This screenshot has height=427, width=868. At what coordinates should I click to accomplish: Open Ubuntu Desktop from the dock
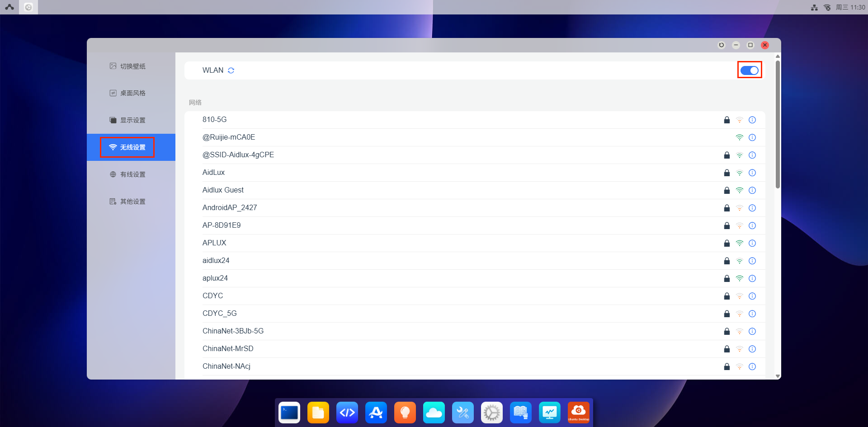point(579,412)
